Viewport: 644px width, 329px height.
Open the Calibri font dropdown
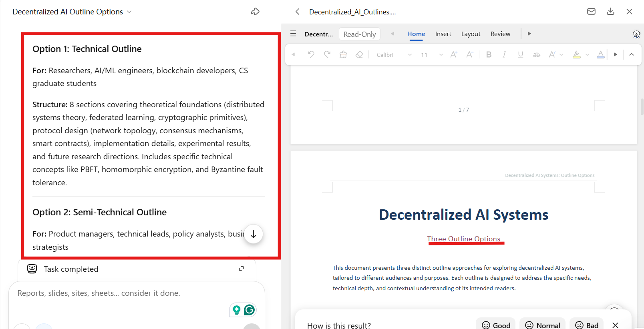394,55
